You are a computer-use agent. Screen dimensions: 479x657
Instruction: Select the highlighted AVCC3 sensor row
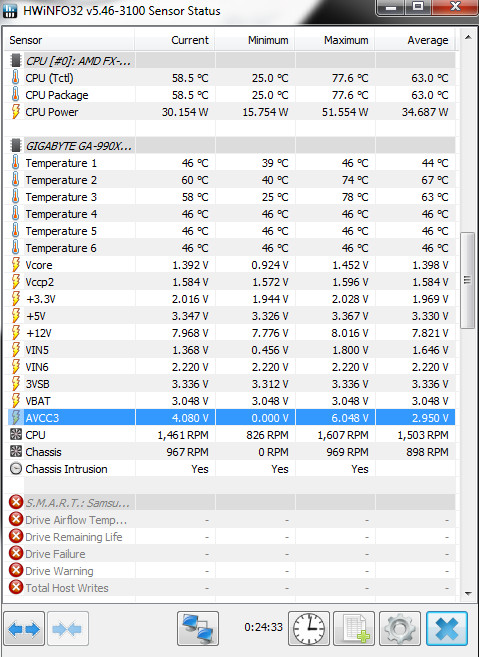click(x=231, y=418)
